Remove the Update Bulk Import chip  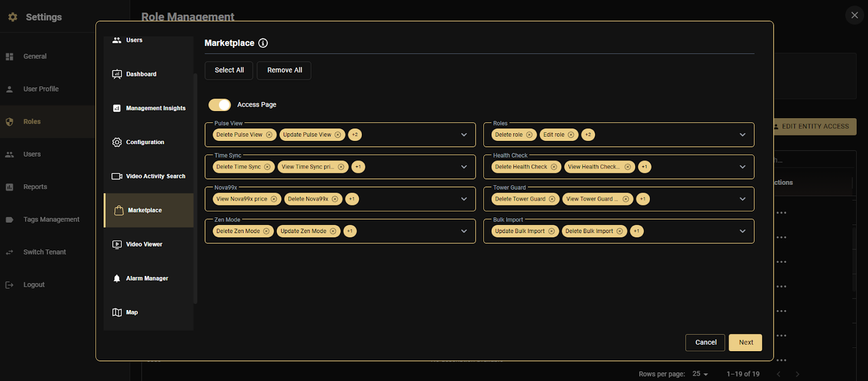(x=551, y=231)
